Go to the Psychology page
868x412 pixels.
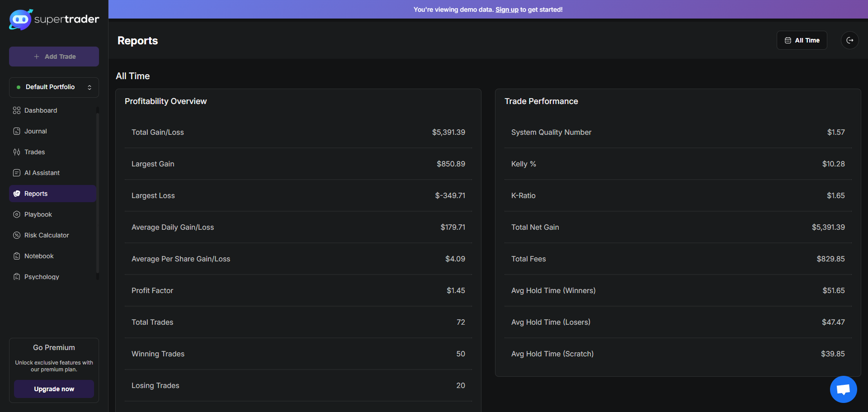point(42,277)
